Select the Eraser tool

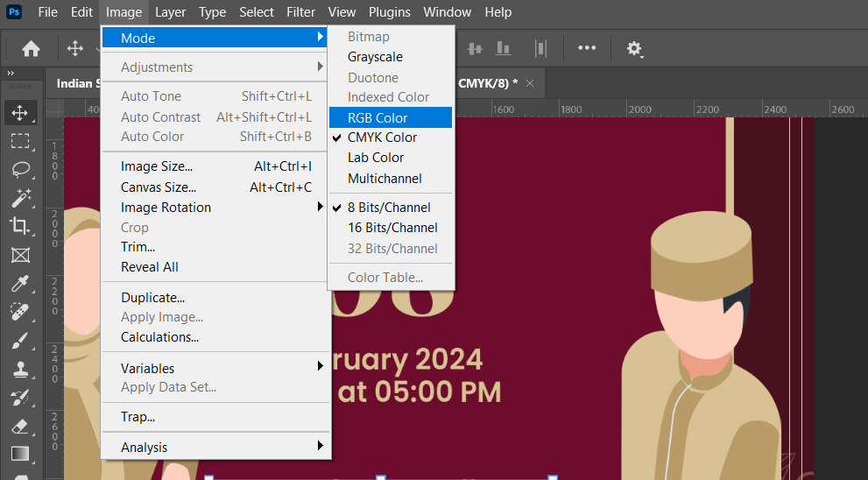pyautogui.click(x=19, y=426)
